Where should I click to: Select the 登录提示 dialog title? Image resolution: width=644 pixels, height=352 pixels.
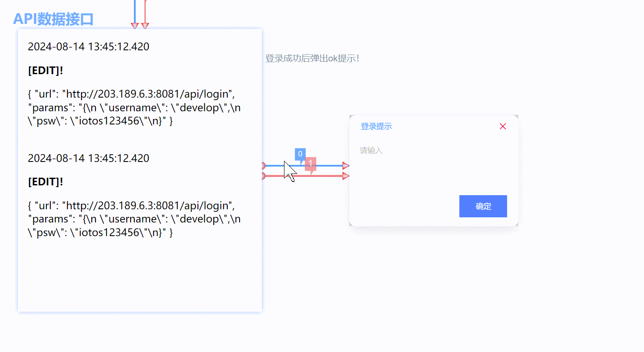click(375, 127)
